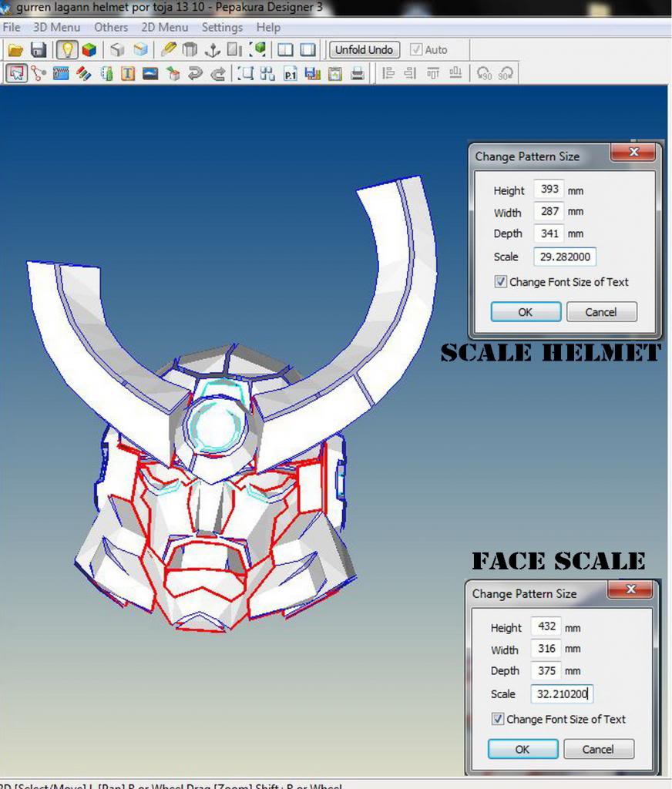Click the printer icon
The width and height of the screenshot is (672, 789).
point(358,74)
